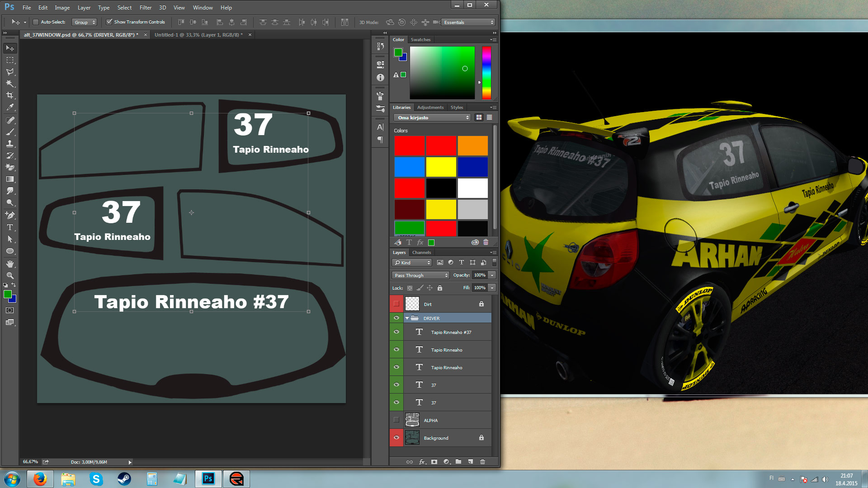Link layers icon at panel bottom
Screen dimensions: 868x488
pyautogui.click(x=409, y=462)
